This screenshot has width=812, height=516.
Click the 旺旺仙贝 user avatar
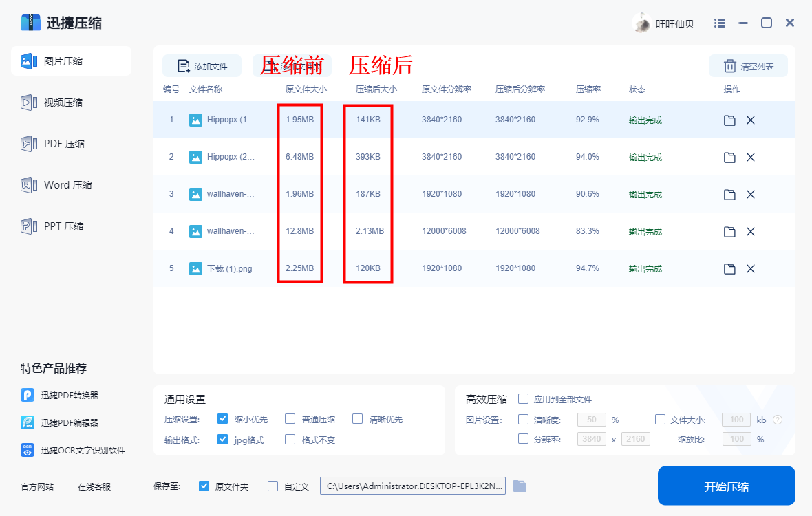click(641, 22)
